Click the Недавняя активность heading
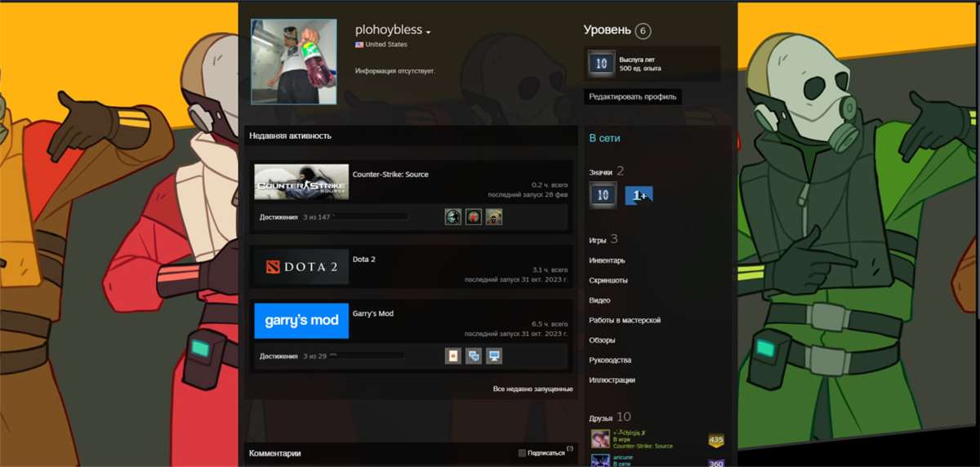 point(291,136)
